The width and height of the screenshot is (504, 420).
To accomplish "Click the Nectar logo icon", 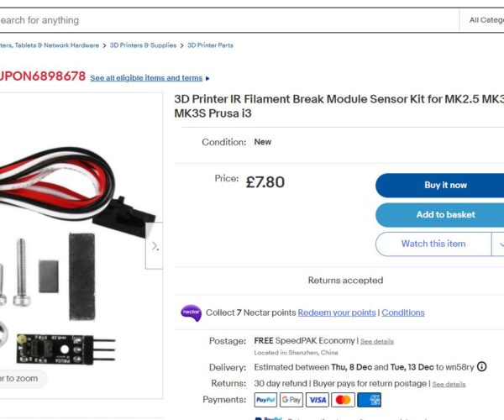I will [x=191, y=312].
